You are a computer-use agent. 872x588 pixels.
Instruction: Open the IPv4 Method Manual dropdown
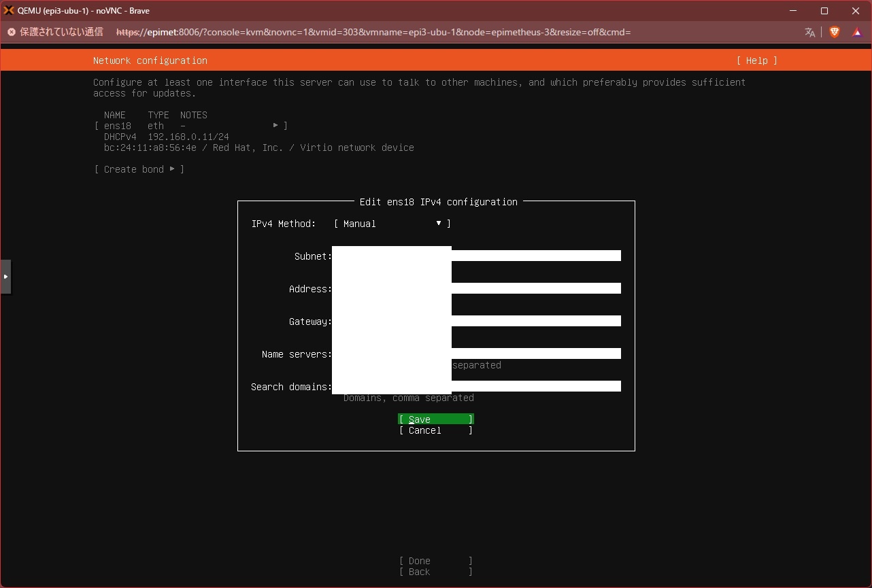coord(392,224)
